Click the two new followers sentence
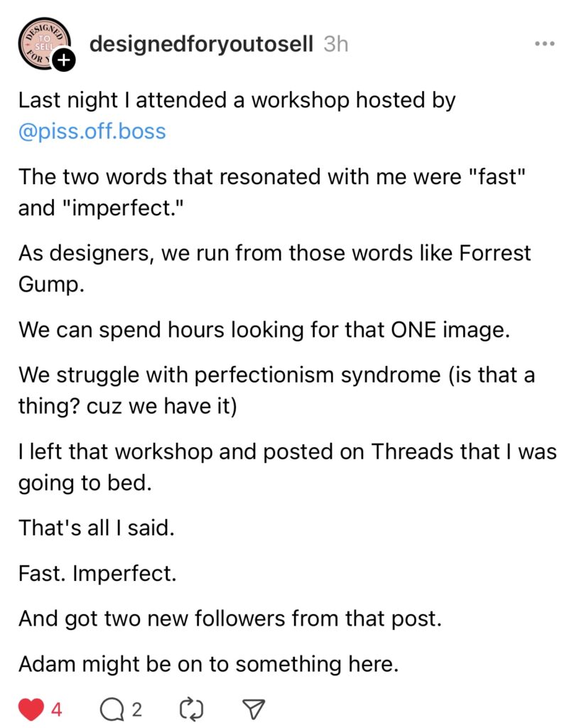Viewport: 579px width, 728px height. point(230,619)
